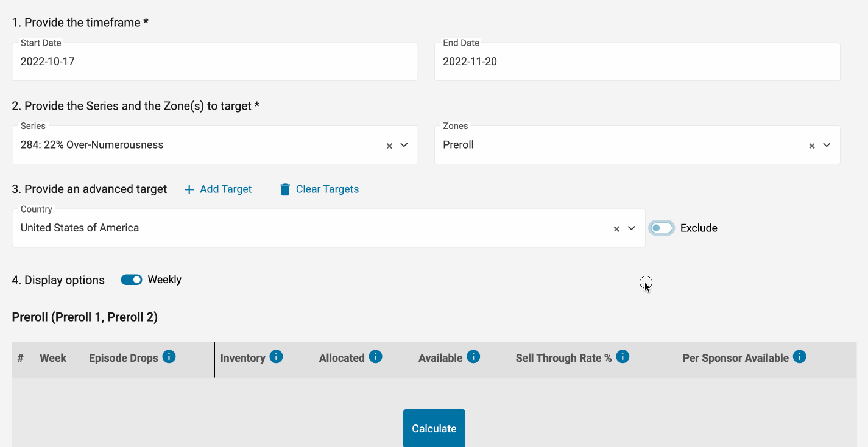Toggle the Exclude switch

tap(662, 228)
